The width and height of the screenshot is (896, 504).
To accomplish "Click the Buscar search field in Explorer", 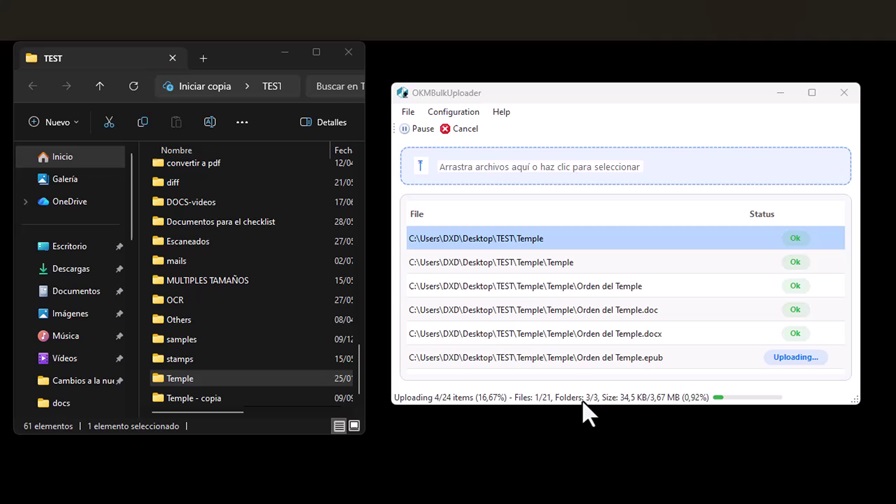I will click(337, 86).
